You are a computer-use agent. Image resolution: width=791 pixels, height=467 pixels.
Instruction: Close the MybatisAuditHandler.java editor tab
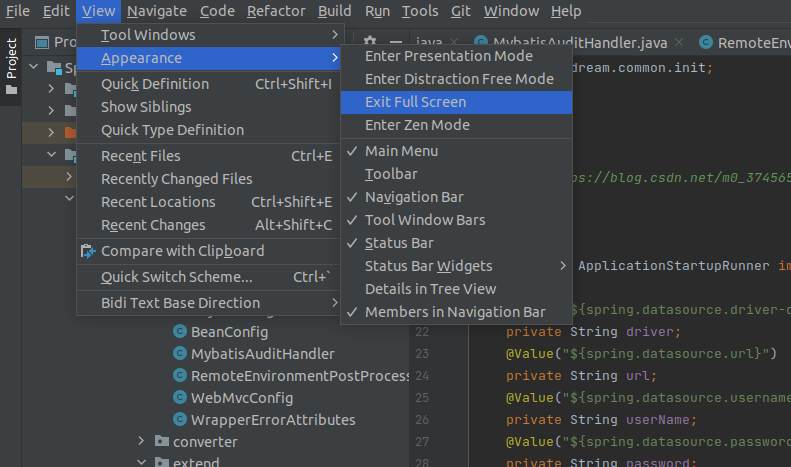[680, 42]
